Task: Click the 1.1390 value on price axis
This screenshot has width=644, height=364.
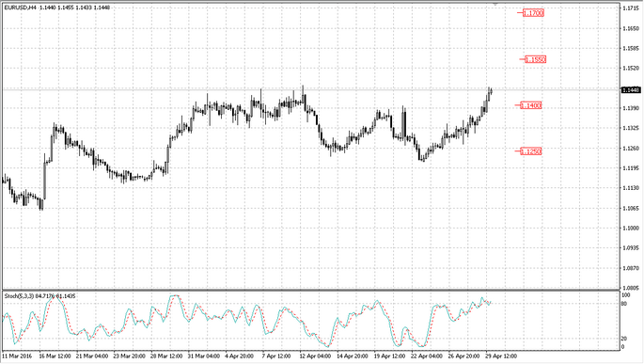Action: [631, 108]
